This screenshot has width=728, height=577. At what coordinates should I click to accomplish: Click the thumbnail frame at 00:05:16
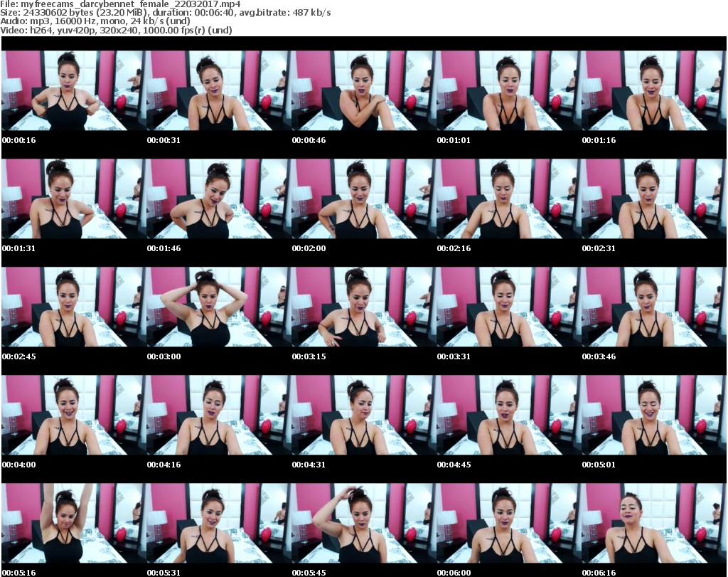pos(74,524)
